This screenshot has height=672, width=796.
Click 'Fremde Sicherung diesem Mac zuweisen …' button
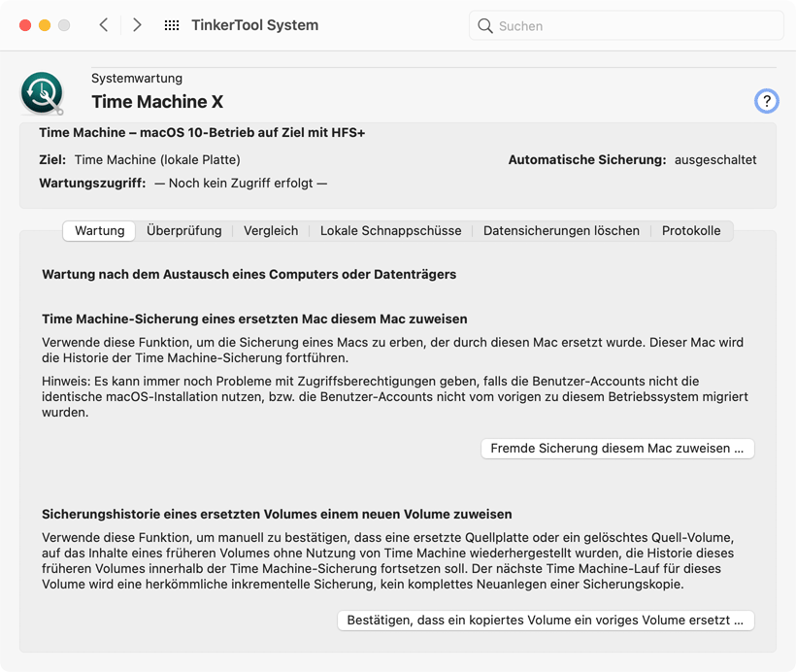click(617, 449)
